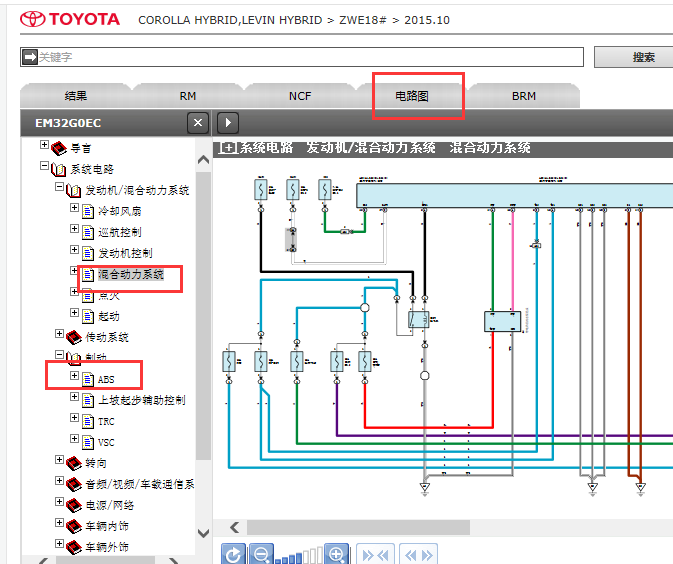Screen dimensions: 673x564
Task: Click the 传动系统 red book icon
Action: click(x=74, y=337)
